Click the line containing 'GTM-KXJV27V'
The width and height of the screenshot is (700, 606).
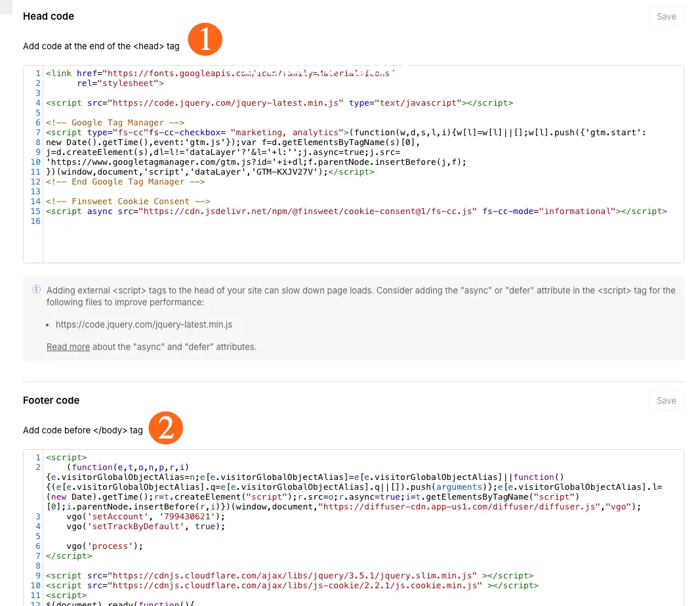click(x=210, y=171)
